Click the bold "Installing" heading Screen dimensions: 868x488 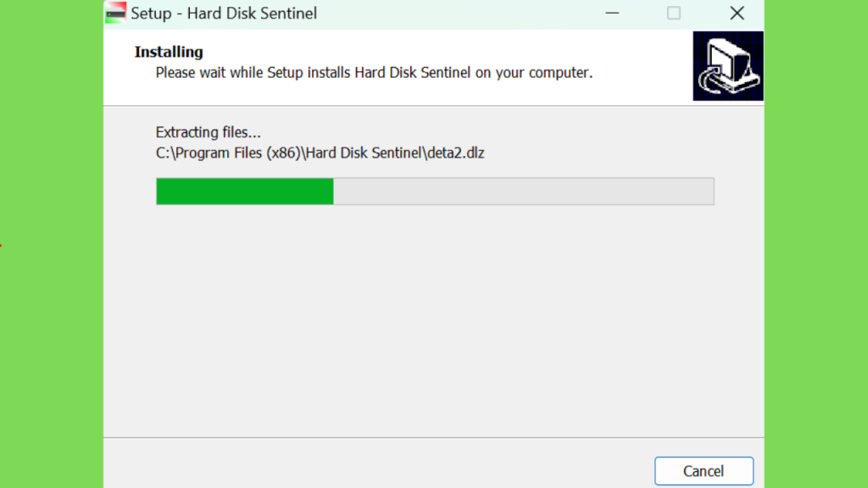point(169,52)
